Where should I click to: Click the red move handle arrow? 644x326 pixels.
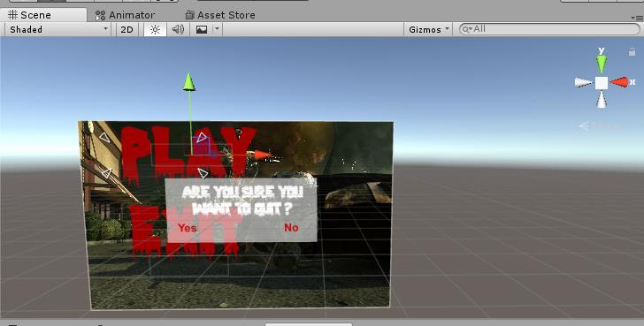[263, 155]
